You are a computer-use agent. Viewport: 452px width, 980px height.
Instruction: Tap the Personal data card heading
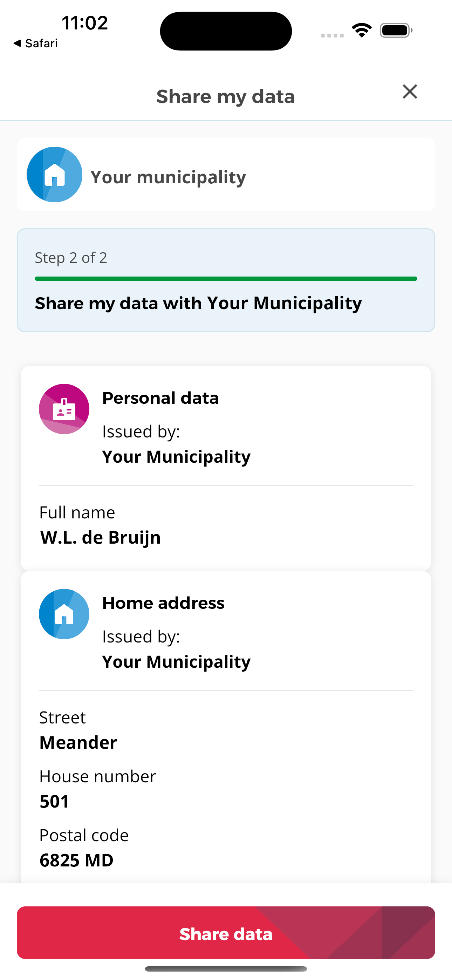point(160,398)
